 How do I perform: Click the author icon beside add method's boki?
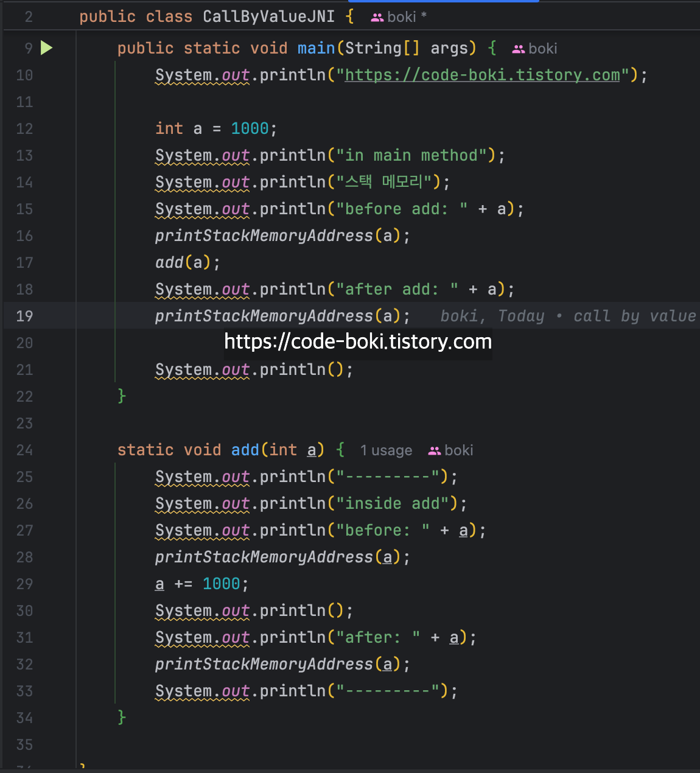435,451
